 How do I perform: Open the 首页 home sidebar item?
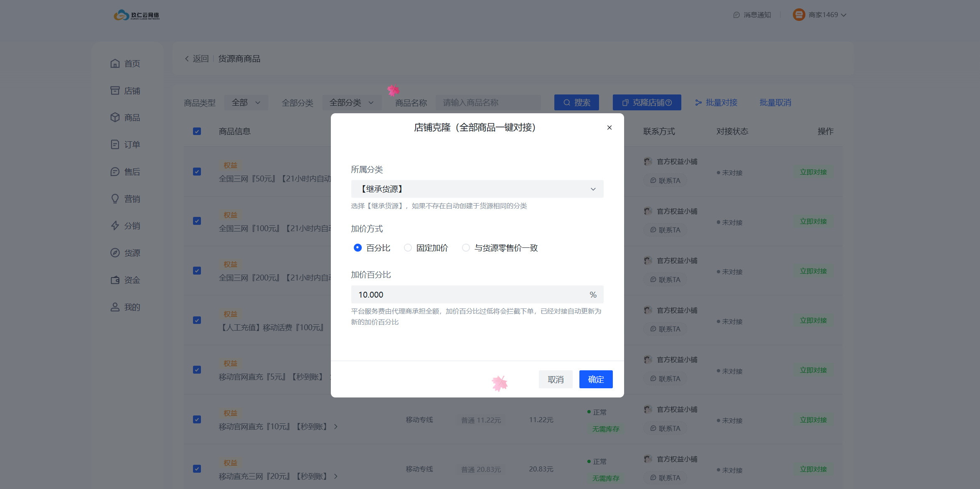point(125,64)
